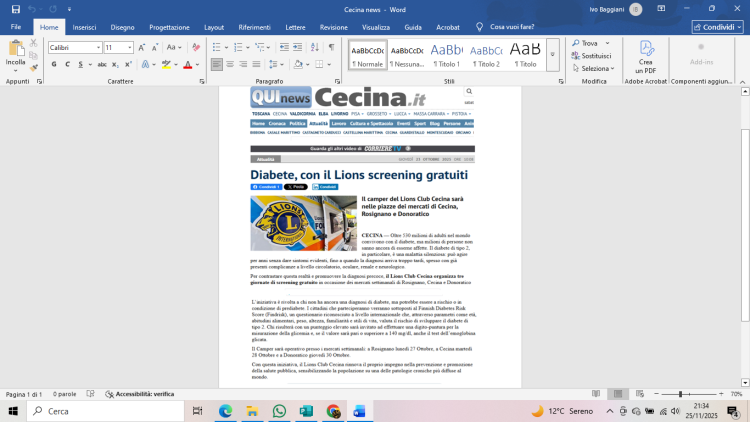The height and width of the screenshot is (422, 750).
Task: Open the Layout tab
Action: tap(214, 27)
